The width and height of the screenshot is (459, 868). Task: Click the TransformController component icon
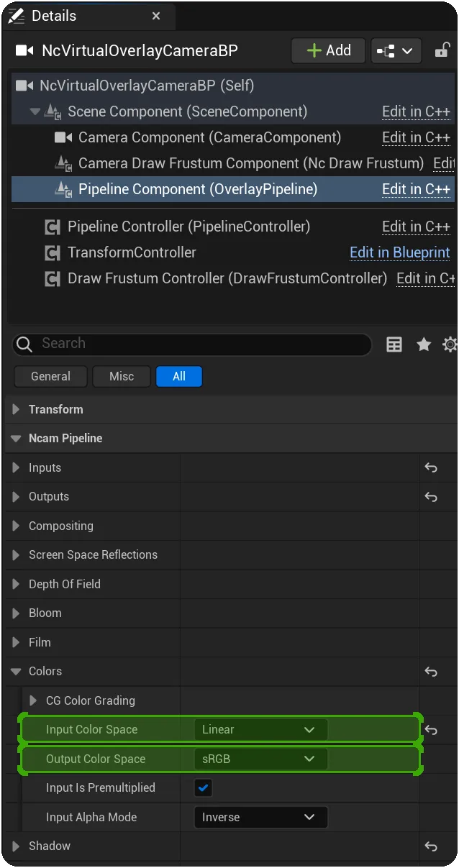[x=52, y=253]
